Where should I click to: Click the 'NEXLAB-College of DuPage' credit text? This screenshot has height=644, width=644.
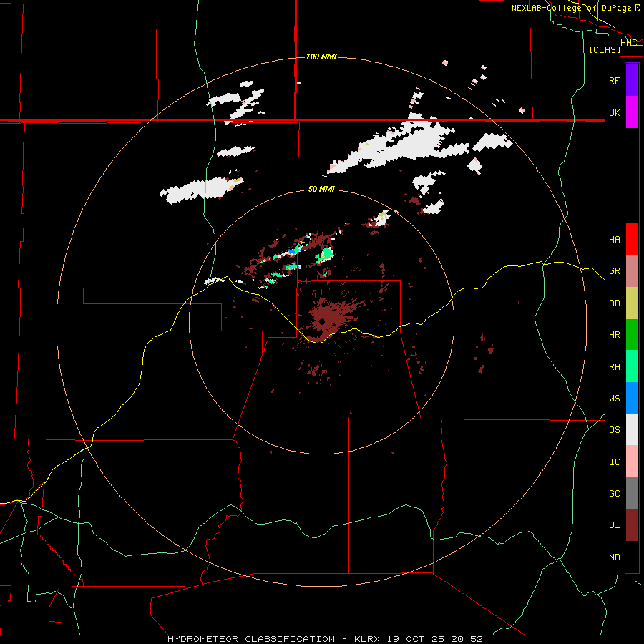pyautogui.click(x=571, y=8)
